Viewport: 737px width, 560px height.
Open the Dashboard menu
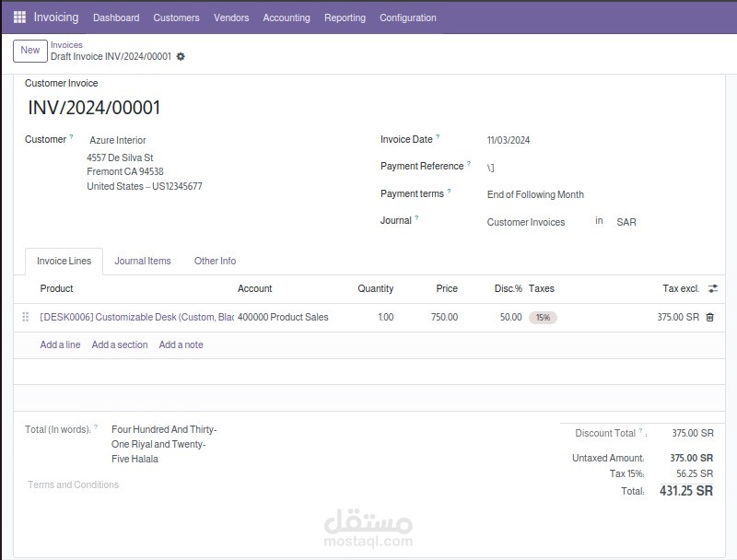[x=116, y=17]
